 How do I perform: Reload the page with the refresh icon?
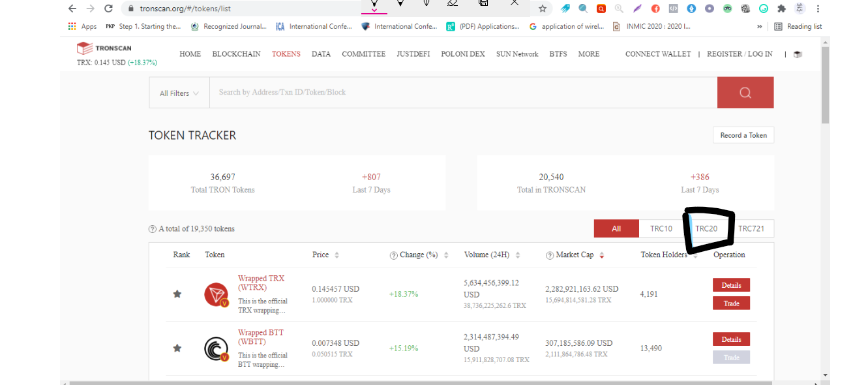tap(109, 8)
